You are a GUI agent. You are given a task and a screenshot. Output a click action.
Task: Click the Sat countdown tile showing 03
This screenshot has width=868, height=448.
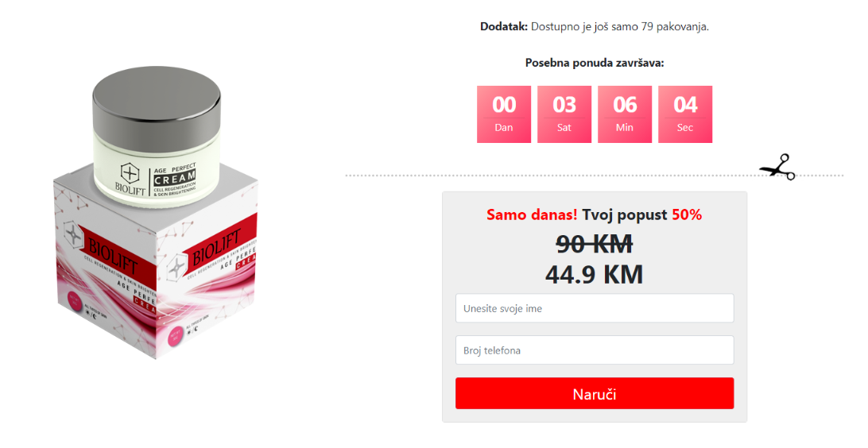[x=564, y=114]
